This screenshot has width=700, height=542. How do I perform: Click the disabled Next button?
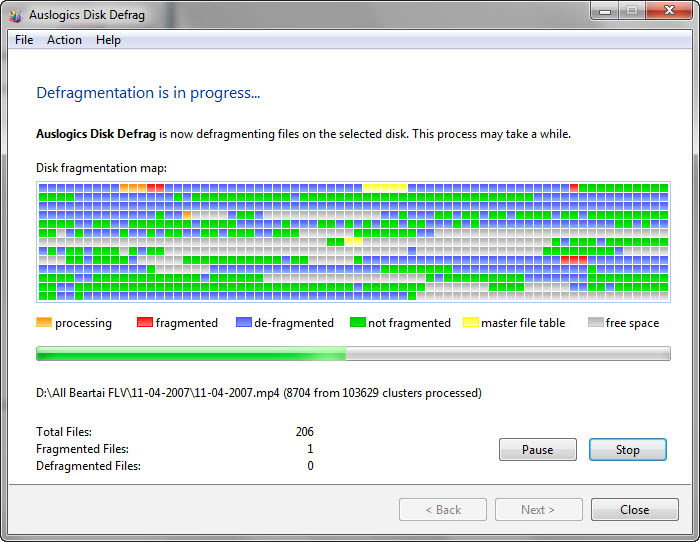point(538,509)
